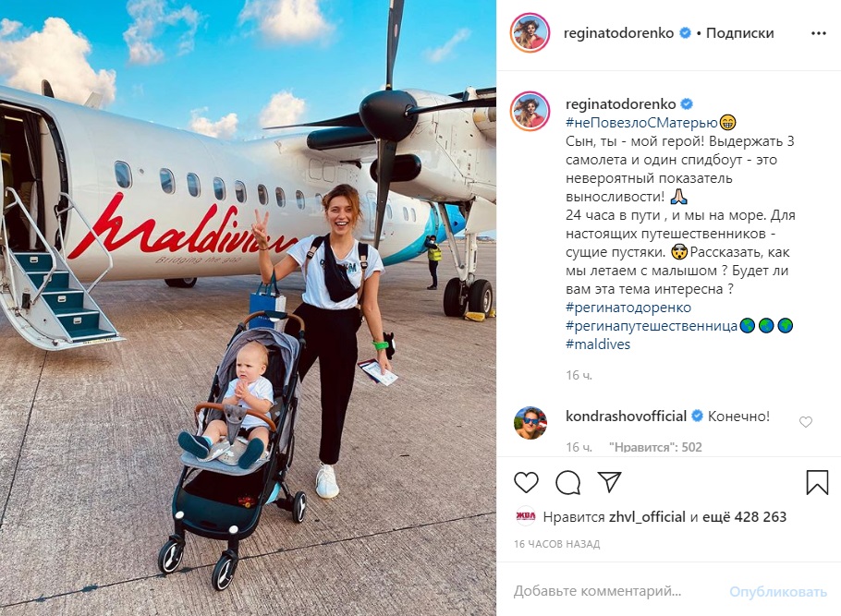Click the Подписки following button
Screen dimensions: 841x616
point(739,33)
